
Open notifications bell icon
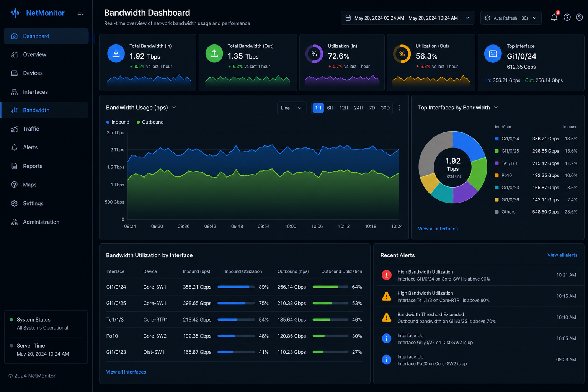coord(554,17)
